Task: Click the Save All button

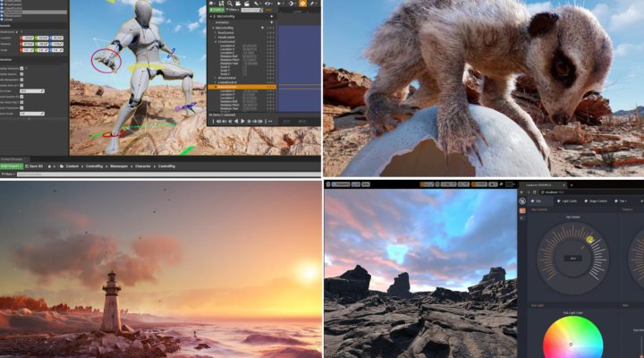Action: tap(34, 166)
